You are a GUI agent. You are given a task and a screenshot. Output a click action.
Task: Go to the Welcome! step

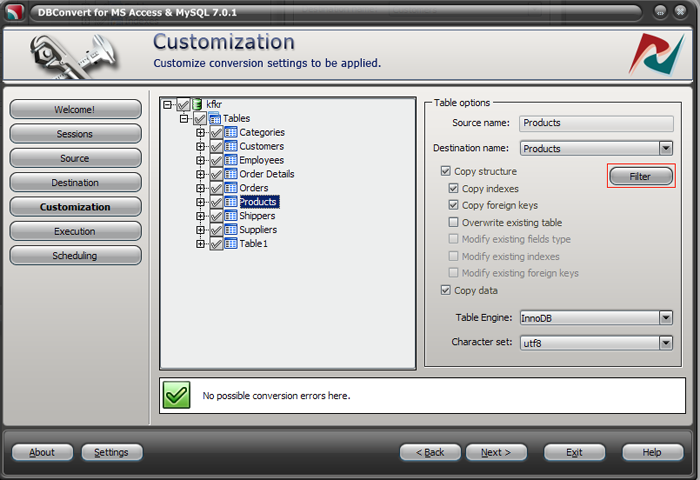click(x=75, y=109)
